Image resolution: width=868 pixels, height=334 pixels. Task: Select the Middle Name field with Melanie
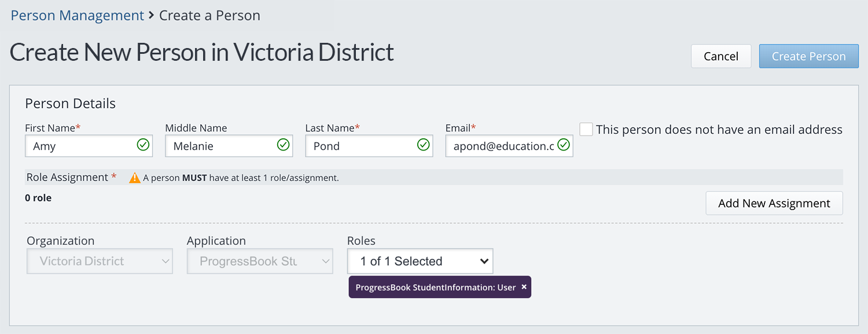click(220, 146)
